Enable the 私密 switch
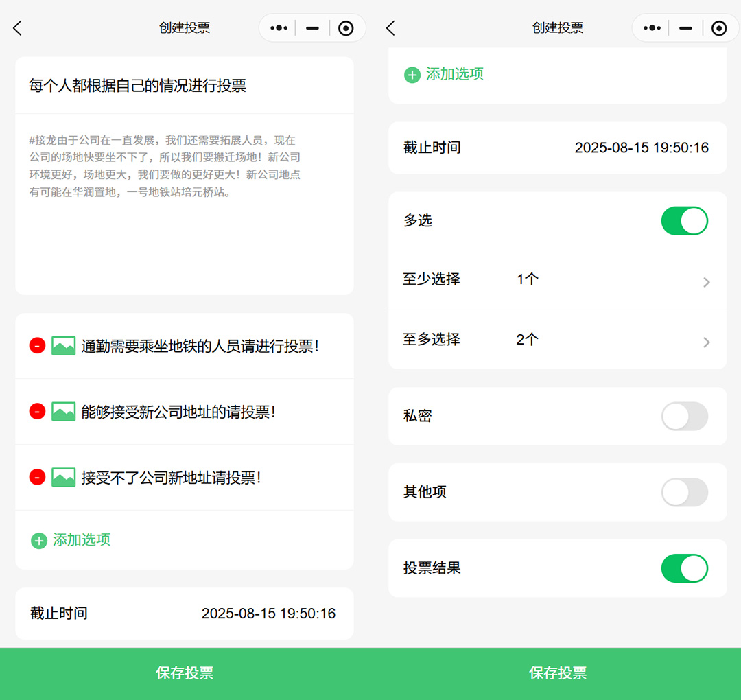 (684, 416)
